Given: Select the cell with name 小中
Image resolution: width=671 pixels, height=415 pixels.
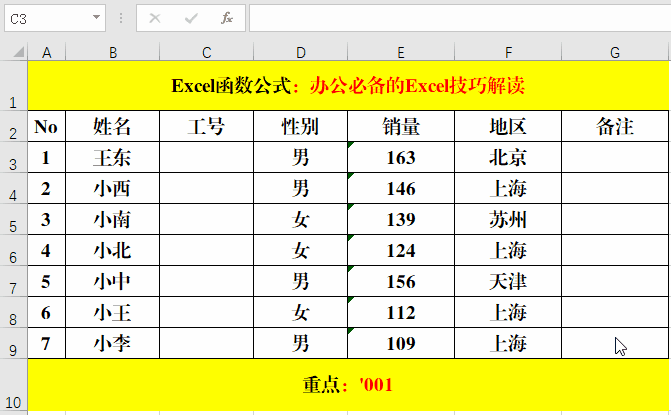Looking at the screenshot, I should (113, 282).
